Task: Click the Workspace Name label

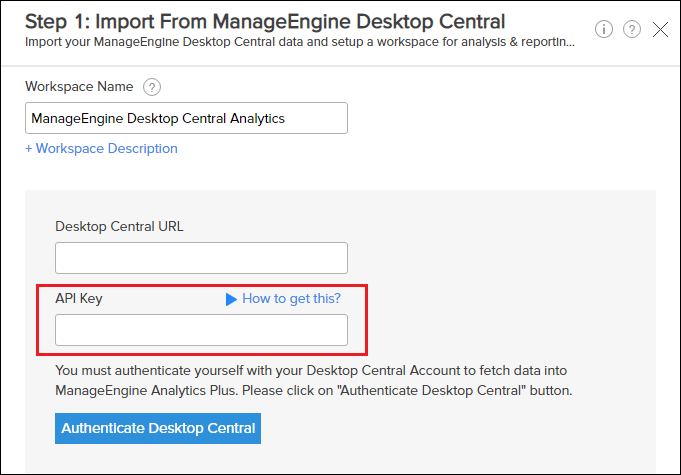Action: (79, 87)
